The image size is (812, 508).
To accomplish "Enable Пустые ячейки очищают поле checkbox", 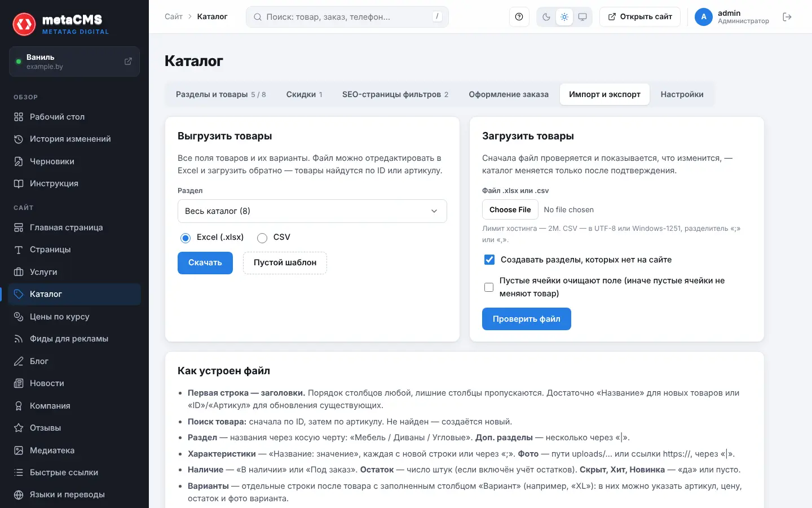I will click(489, 287).
